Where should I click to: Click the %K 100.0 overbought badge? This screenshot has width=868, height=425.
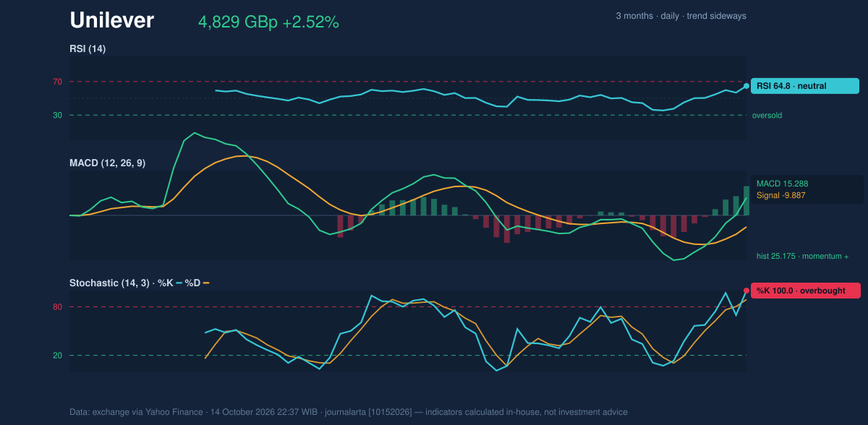tap(805, 291)
